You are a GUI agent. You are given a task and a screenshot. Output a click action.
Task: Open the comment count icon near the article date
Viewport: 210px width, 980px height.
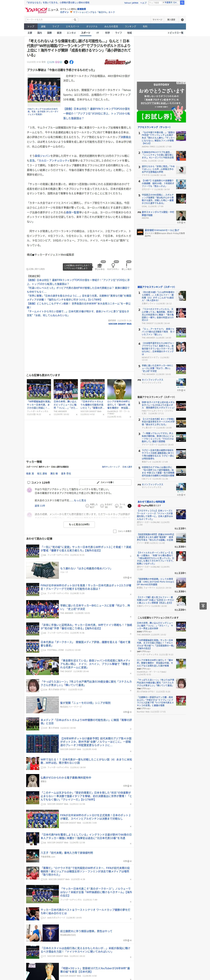pos(51,62)
